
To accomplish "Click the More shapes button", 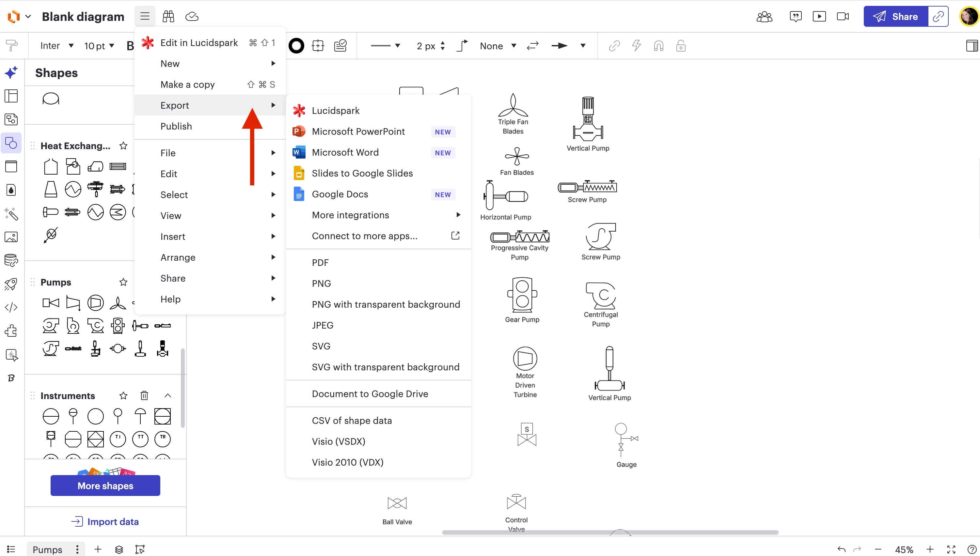I will (x=105, y=486).
